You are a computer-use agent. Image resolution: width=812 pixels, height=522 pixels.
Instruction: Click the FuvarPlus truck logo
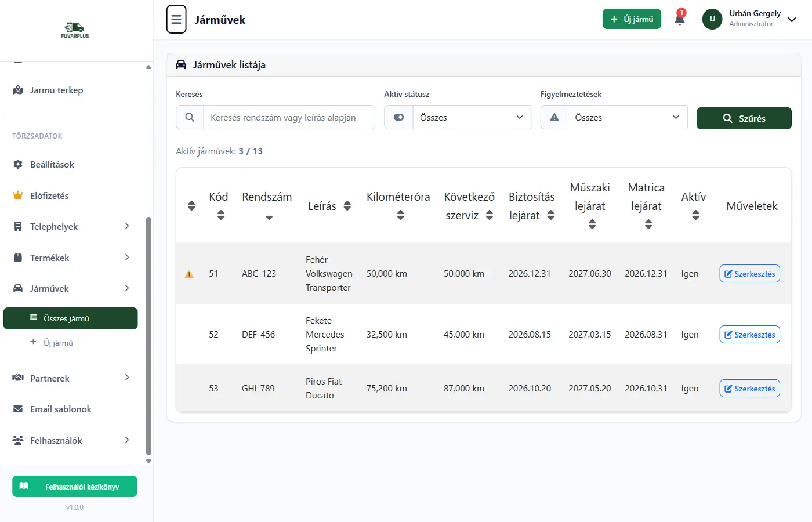pyautogui.click(x=75, y=30)
